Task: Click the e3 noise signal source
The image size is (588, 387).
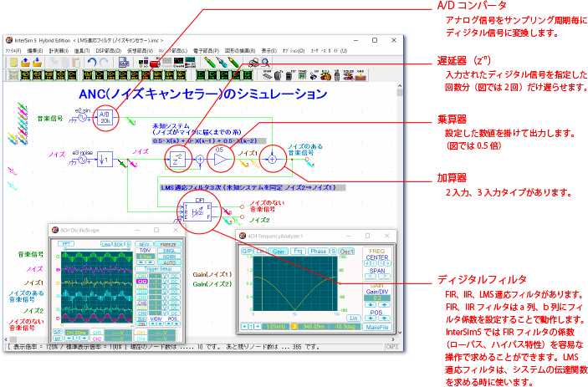Action: (82, 160)
